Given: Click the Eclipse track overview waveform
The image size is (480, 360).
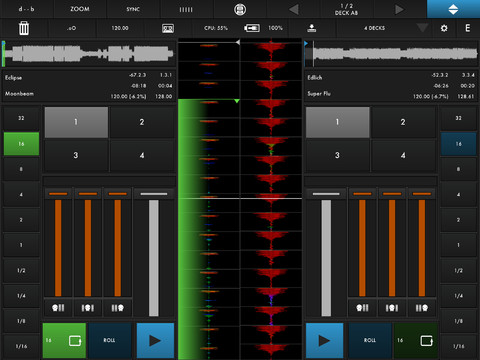Looking at the screenshot, I should click(x=89, y=54).
